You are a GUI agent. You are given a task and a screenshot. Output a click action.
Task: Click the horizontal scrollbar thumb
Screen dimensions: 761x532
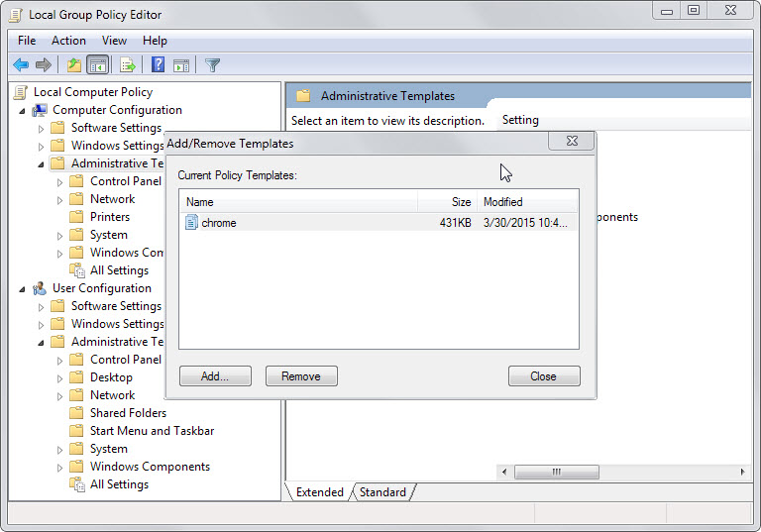click(x=556, y=472)
